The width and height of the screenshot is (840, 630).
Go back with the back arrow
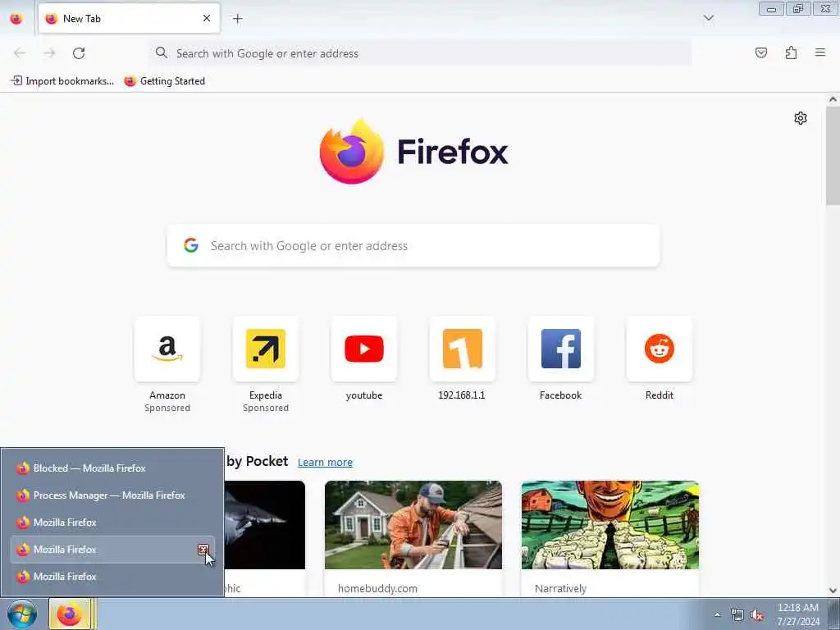20,53
